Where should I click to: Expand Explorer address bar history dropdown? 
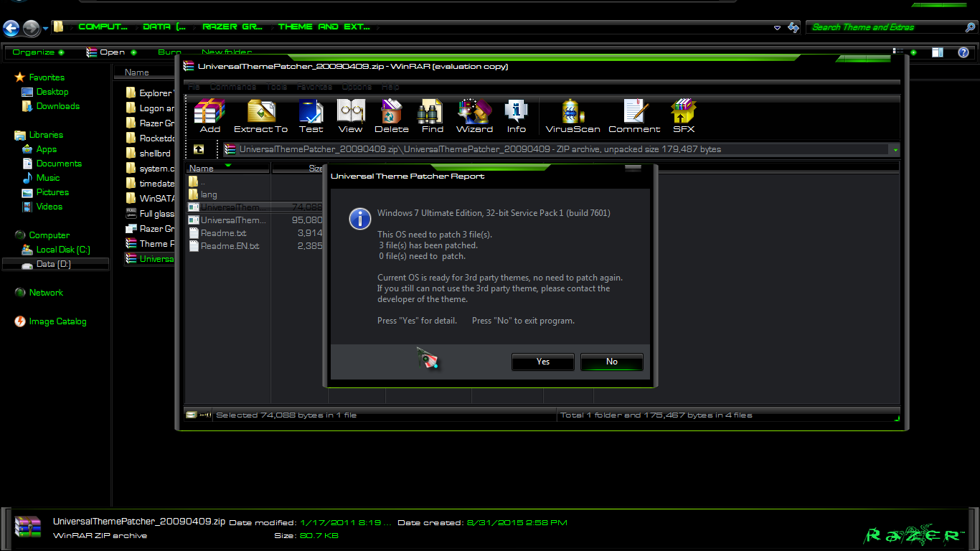point(778,28)
